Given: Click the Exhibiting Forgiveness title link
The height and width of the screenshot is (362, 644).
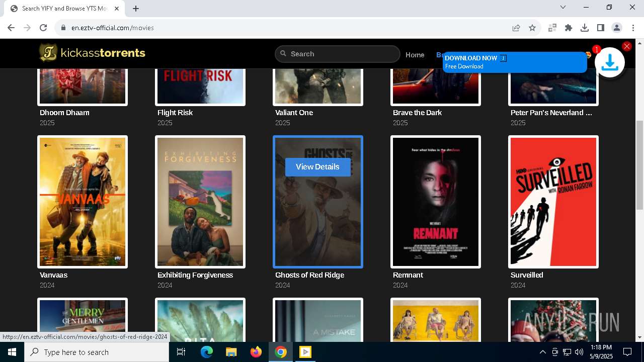Looking at the screenshot, I should (x=195, y=275).
